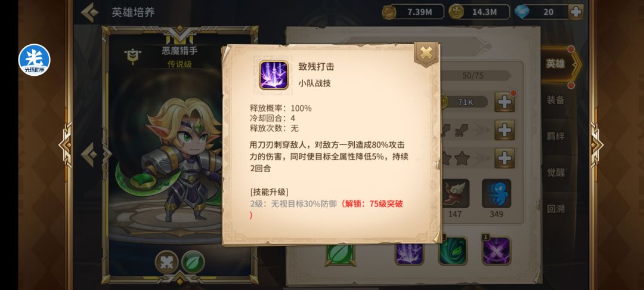Select the purple crossed-blades skill icon
Viewport: 644px width, 290px height.
click(496, 251)
